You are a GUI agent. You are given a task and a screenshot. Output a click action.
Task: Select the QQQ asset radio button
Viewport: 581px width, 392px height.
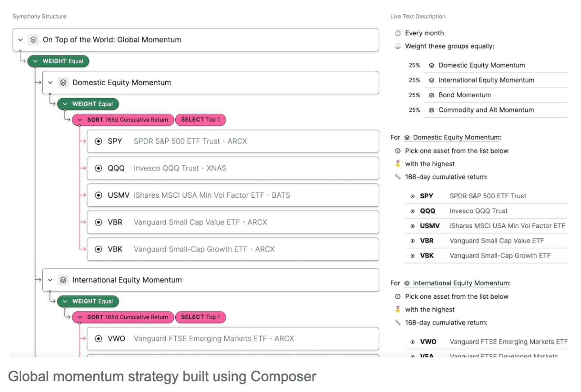point(99,169)
